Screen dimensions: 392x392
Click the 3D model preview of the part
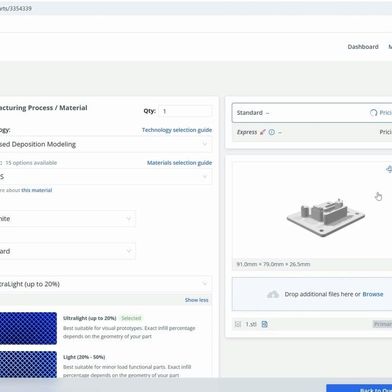pos(325,217)
